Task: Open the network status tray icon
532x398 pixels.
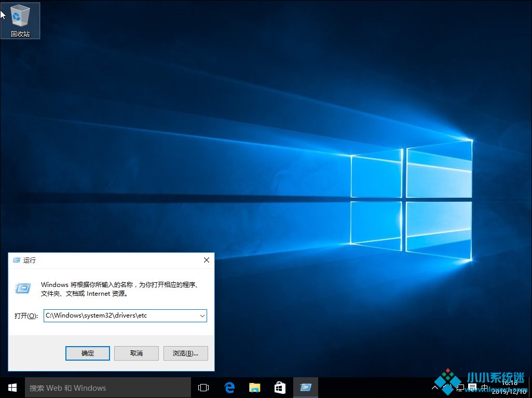Action: coord(460,388)
